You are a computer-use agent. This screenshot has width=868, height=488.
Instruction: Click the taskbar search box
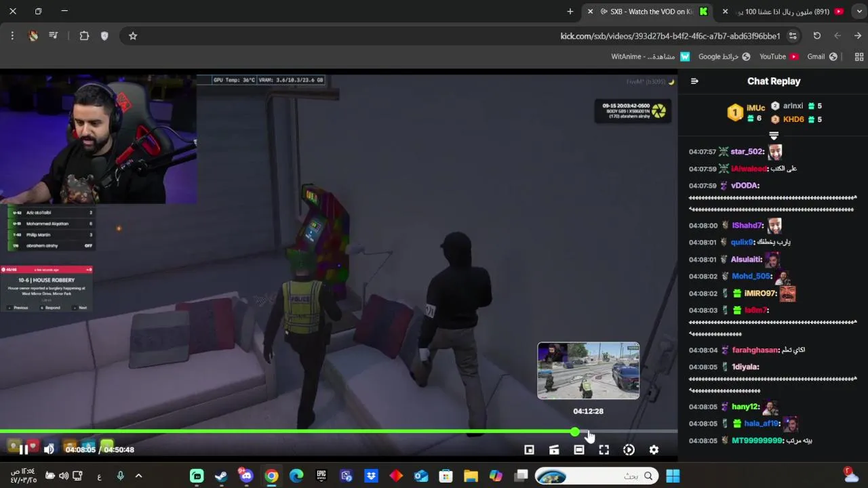pyautogui.click(x=597, y=476)
